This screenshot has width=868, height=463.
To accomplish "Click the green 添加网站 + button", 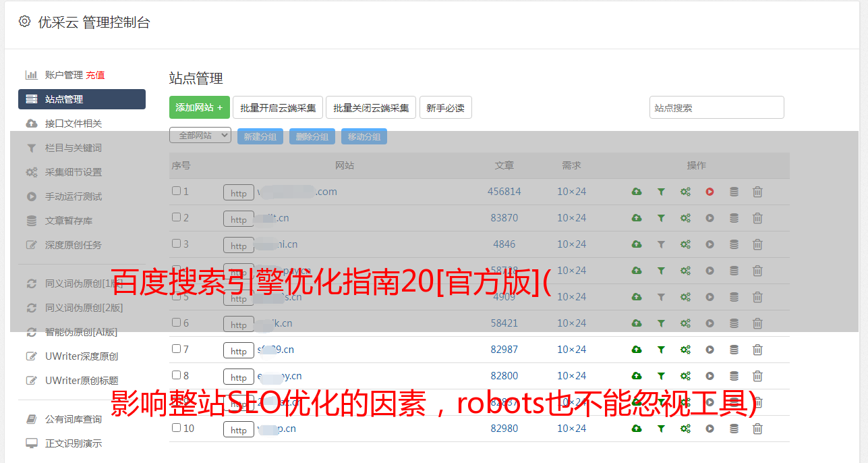I will (x=200, y=107).
